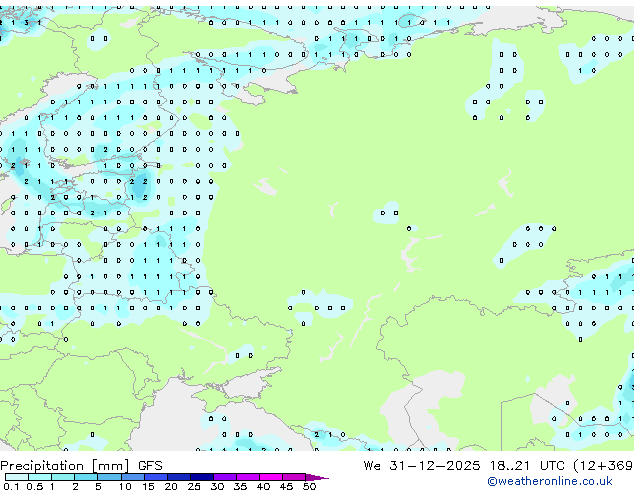Pick the 20–25 mm dark blue swatch

pyautogui.click(x=178, y=477)
